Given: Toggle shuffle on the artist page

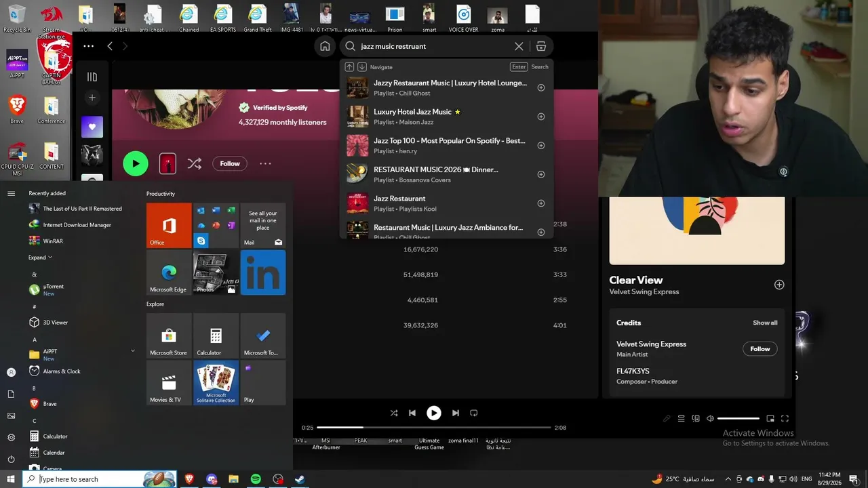Looking at the screenshot, I should click(x=194, y=163).
